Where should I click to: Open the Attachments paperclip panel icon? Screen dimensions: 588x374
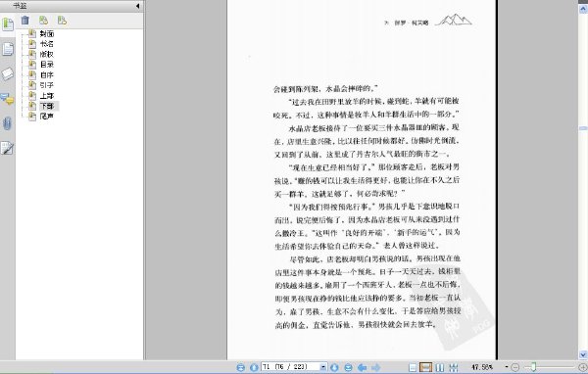point(8,123)
